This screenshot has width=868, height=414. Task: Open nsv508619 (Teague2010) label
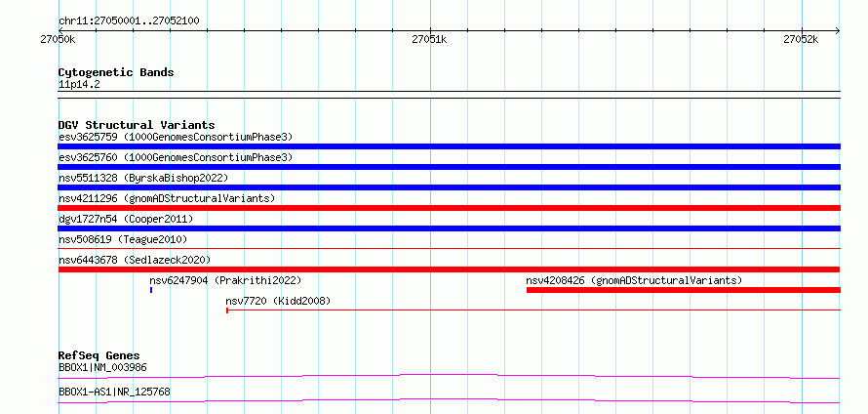(x=123, y=239)
